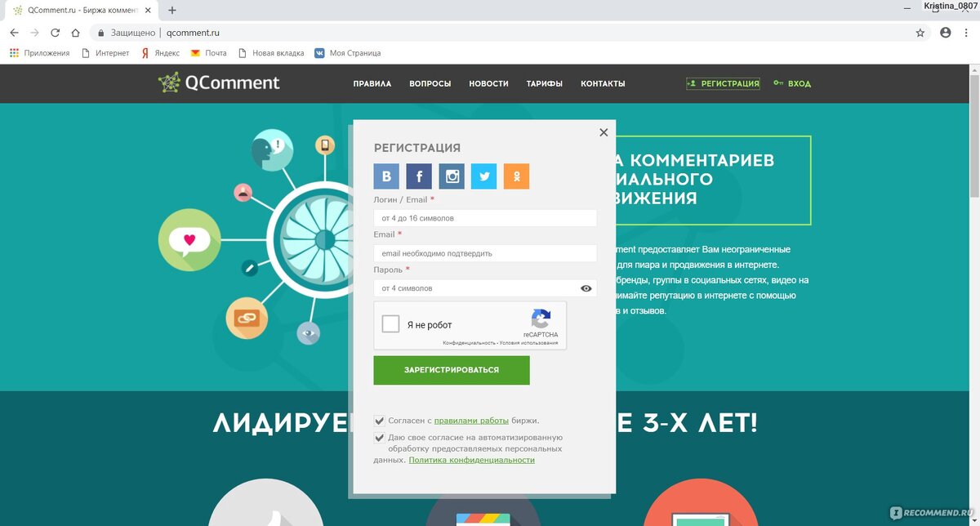980x526 pixels.
Task: Choose Twitter social login icon
Action: tap(483, 176)
